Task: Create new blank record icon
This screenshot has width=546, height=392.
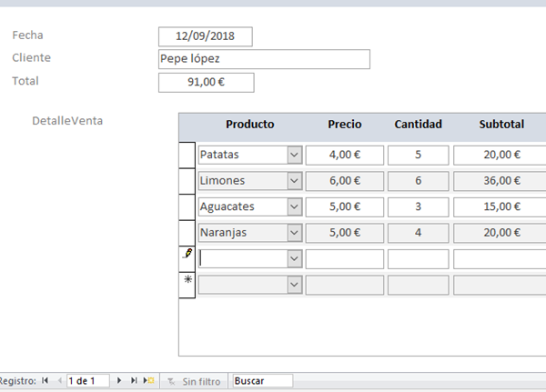Action: [148, 380]
